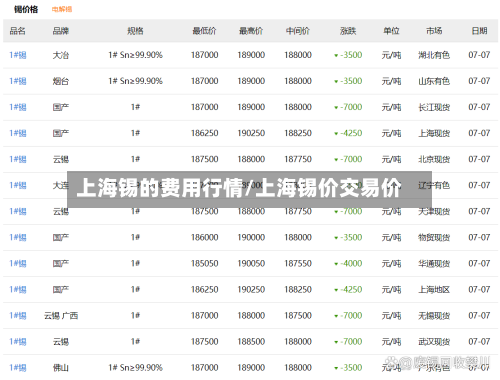Open the 1#锡 link in the 山东有色 row
The width and height of the screenshot is (500, 380).
pos(18,81)
